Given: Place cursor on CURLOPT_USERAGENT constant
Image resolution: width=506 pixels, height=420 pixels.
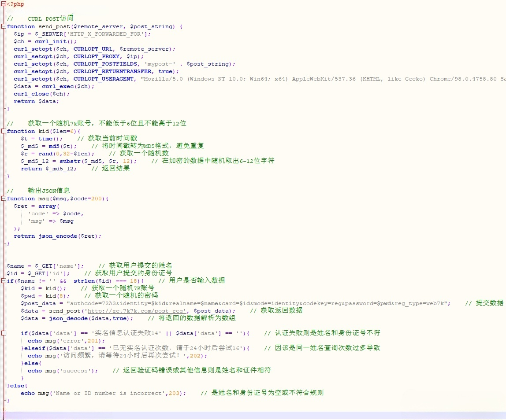Looking at the screenshot, I should [104, 79].
